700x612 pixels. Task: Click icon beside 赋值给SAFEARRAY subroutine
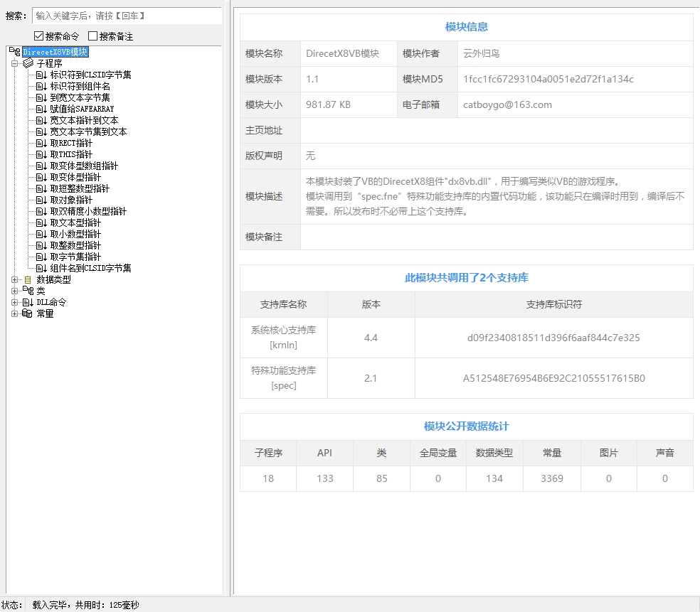pos(41,109)
